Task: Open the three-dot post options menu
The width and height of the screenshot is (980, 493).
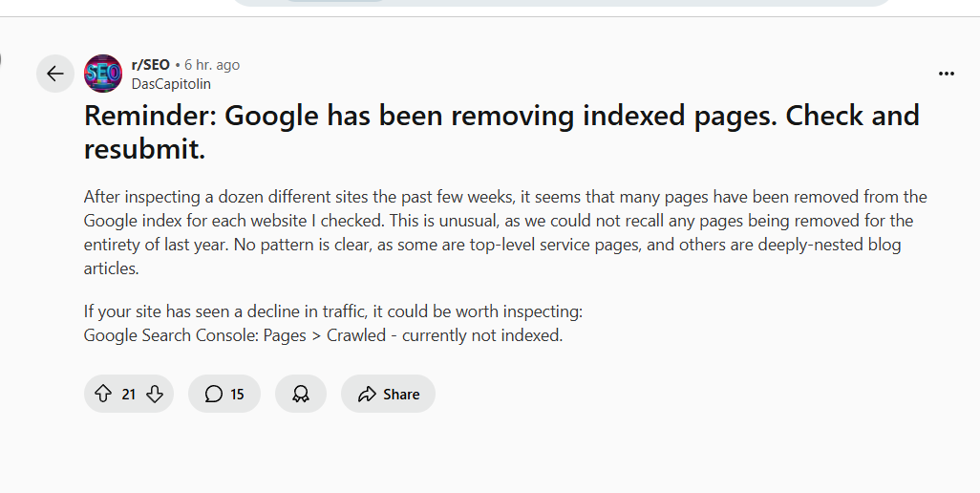Action: click(946, 74)
